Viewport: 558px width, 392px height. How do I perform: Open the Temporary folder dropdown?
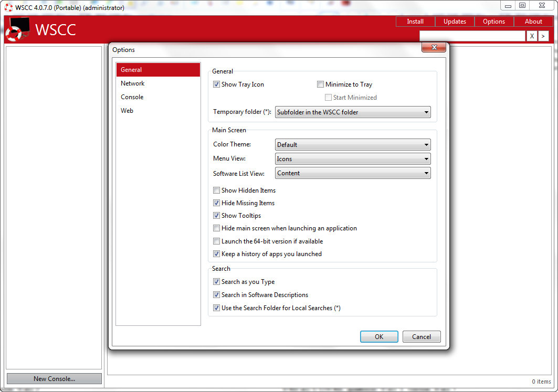353,112
